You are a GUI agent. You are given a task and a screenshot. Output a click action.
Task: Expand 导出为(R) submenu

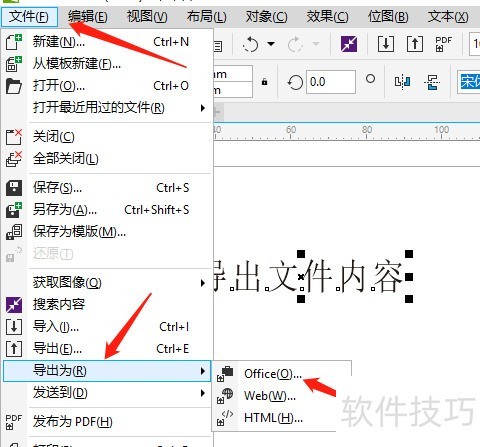pos(107,371)
